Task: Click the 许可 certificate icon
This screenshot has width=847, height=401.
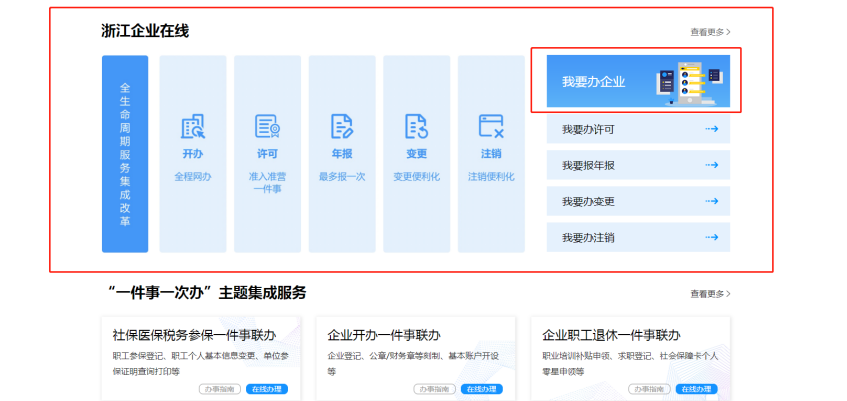Action: click(267, 127)
